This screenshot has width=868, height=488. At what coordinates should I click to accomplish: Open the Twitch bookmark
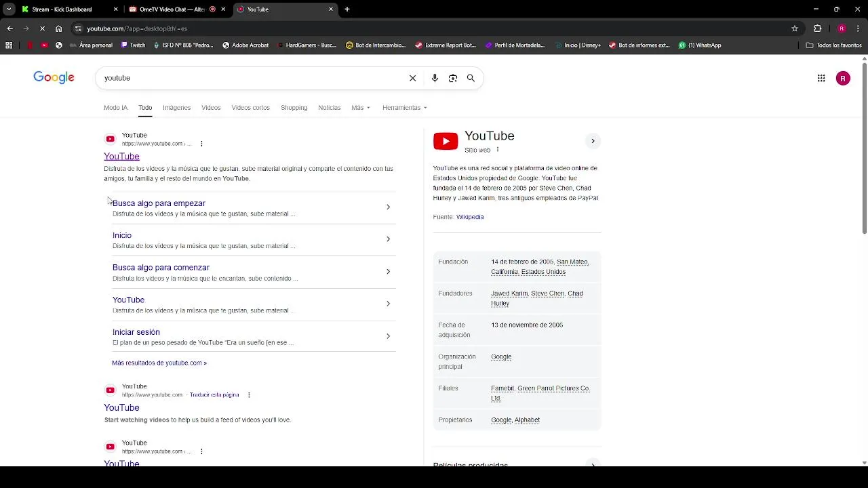click(x=133, y=45)
